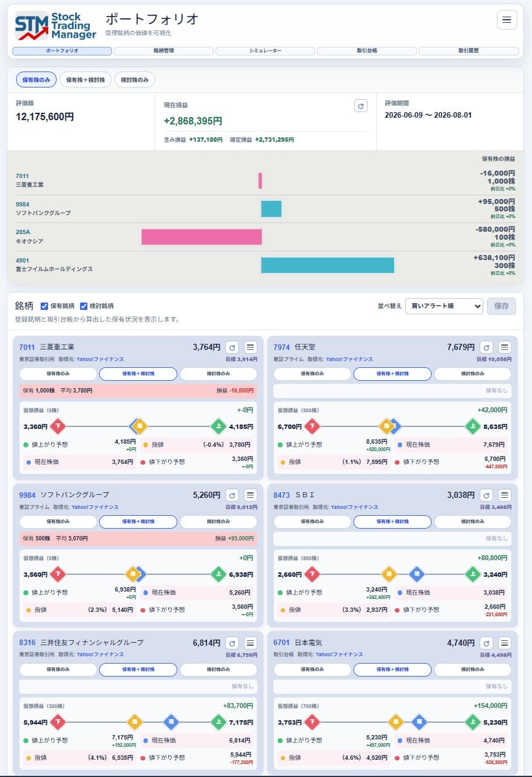Select top filter 検討株のみ
532x777 pixels.
135,79
